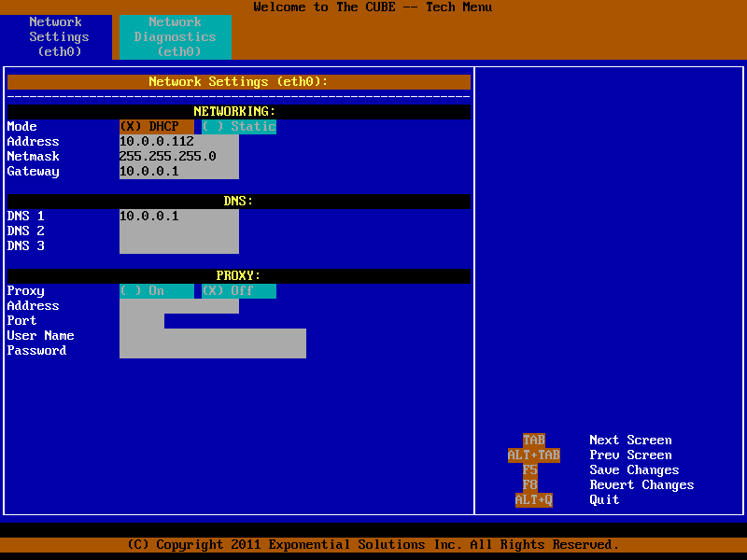Select Proxy Off radio option
This screenshot has width=747, height=560.
point(239,291)
